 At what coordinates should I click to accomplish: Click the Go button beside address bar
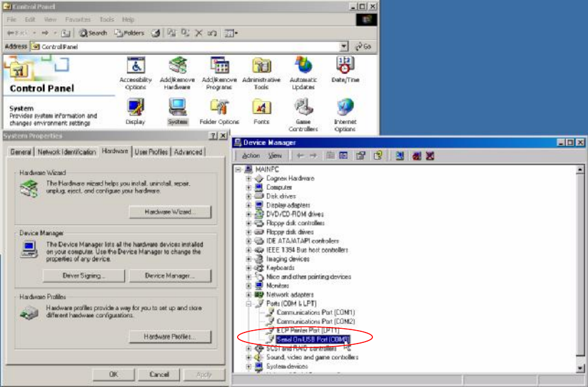tap(363, 47)
